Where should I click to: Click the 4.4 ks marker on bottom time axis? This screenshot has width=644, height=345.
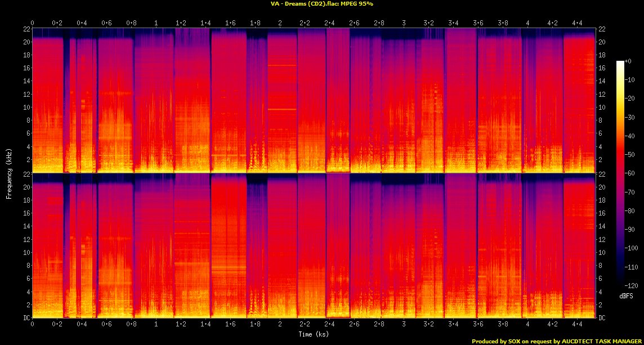click(577, 325)
